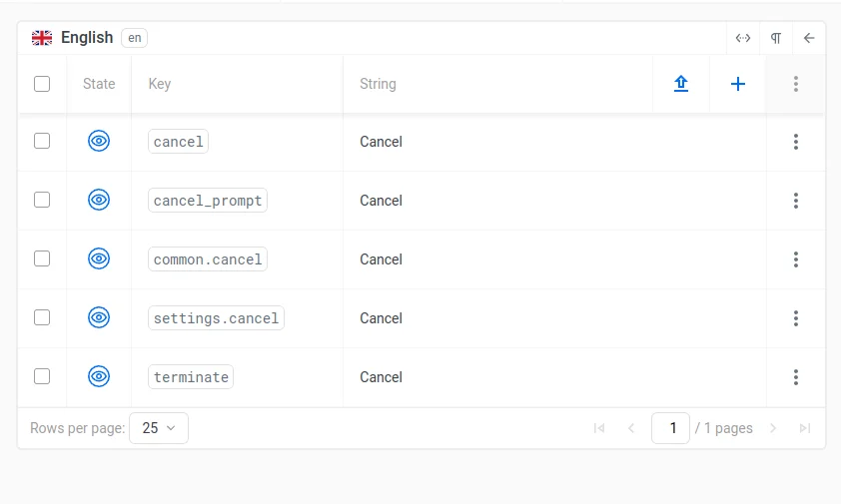The image size is (841, 504).
Task: Click the String column header
Action: tap(378, 84)
